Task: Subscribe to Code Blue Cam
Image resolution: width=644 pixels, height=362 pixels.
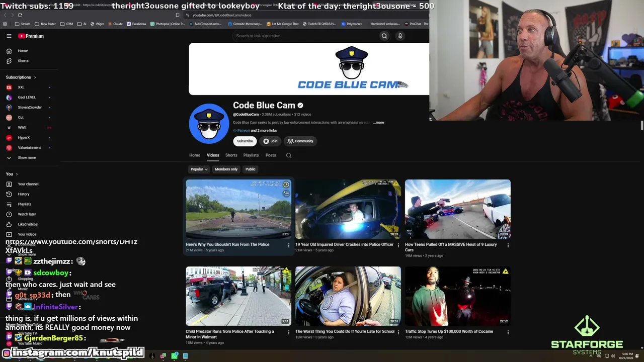Action: click(245, 141)
